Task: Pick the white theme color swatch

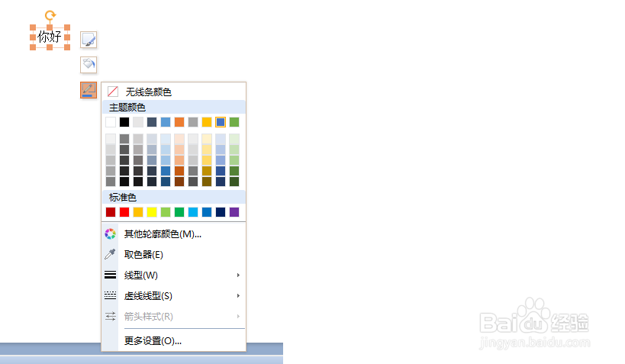Action: click(111, 122)
